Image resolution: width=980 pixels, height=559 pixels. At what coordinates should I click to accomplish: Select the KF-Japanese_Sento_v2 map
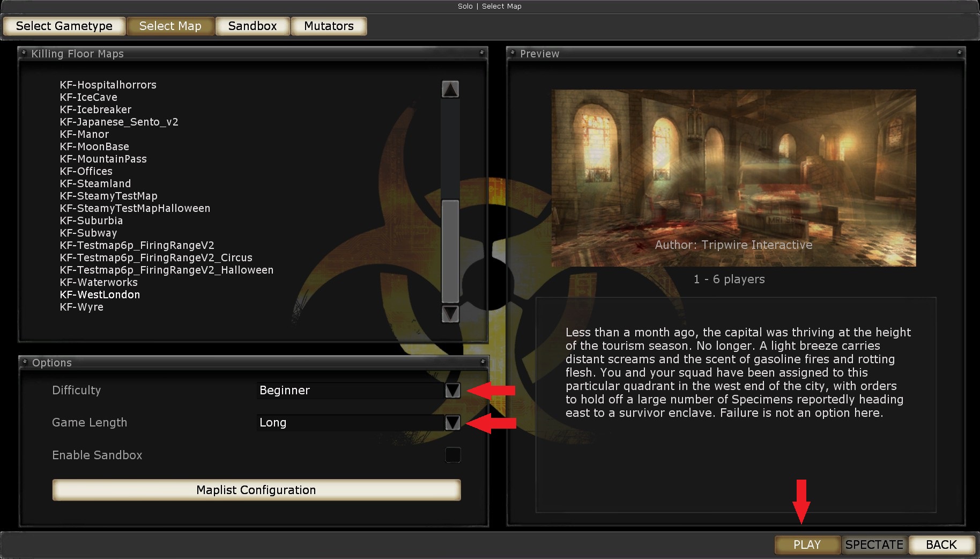pos(119,122)
